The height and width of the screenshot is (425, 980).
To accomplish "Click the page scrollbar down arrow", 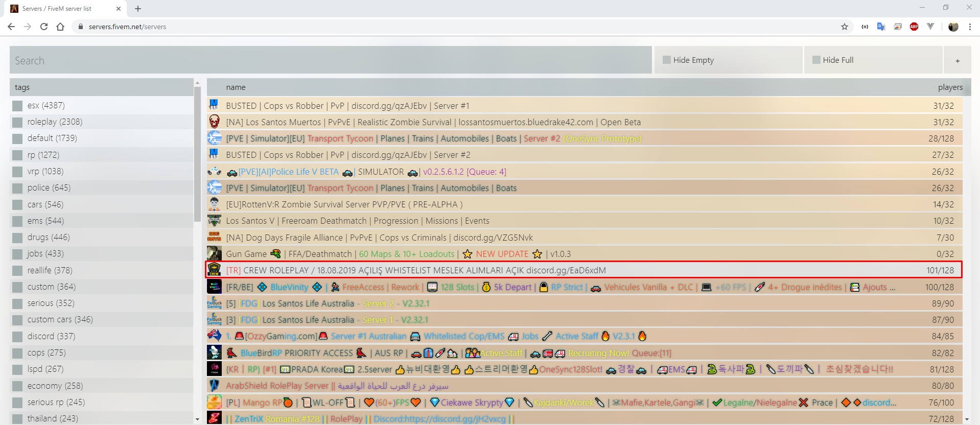I will coord(967,419).
